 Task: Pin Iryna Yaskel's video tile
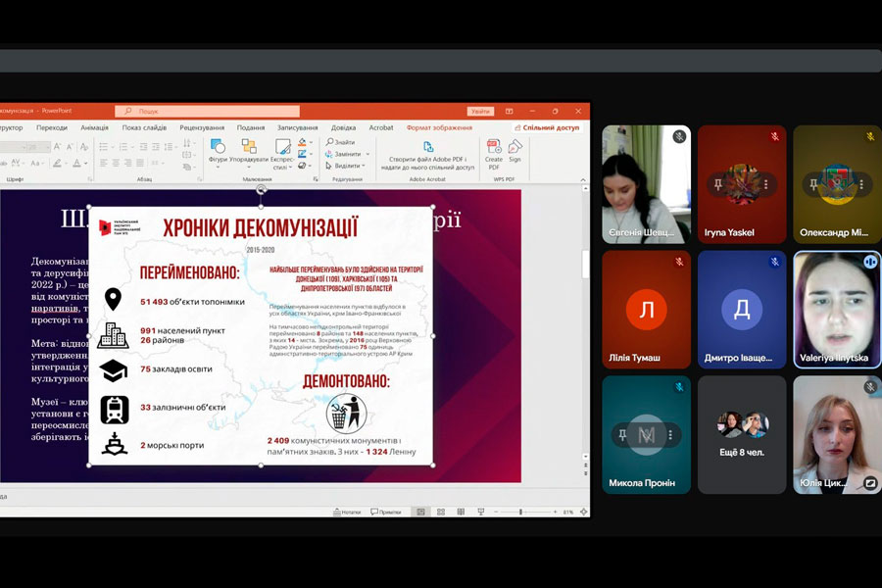pyautogui.click(x=718, y=184)
